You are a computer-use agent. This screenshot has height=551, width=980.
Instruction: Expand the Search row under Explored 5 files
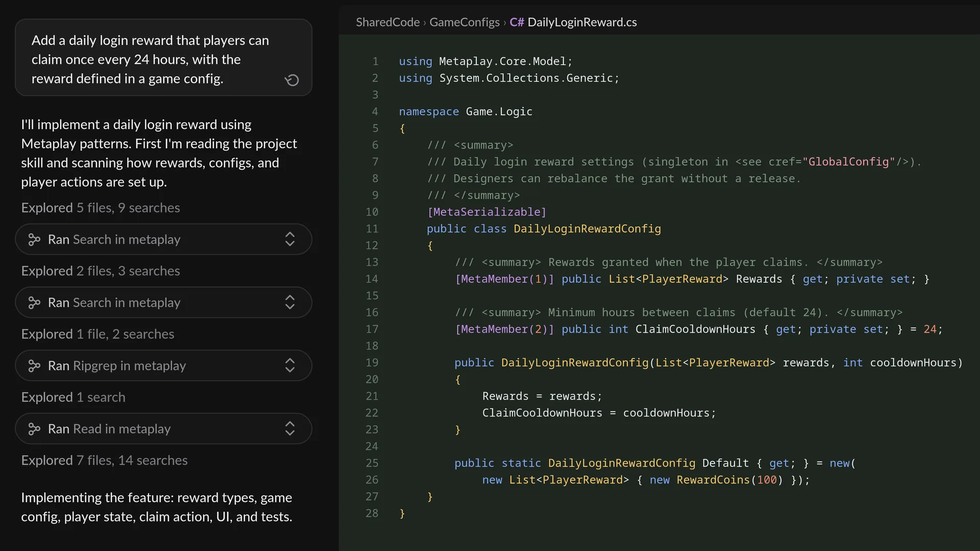tap(290, 239)
